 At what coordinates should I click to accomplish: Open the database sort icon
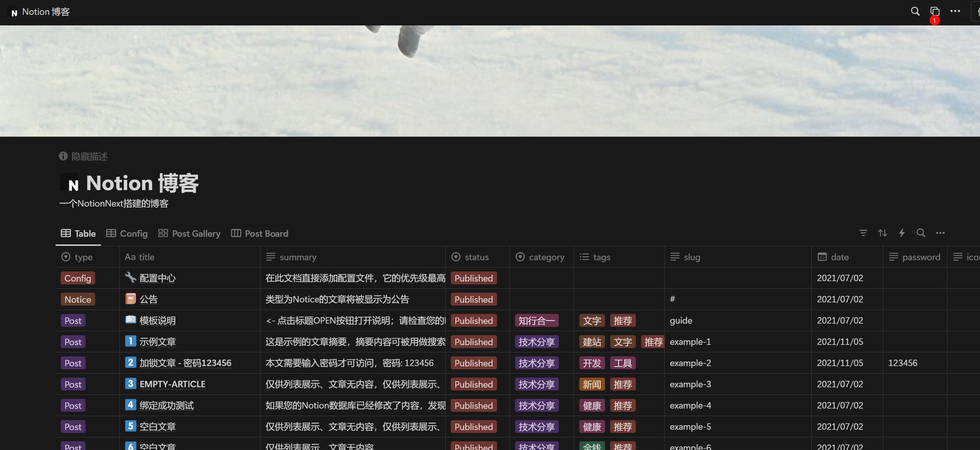pyautogui.click(x=883, y=233)
